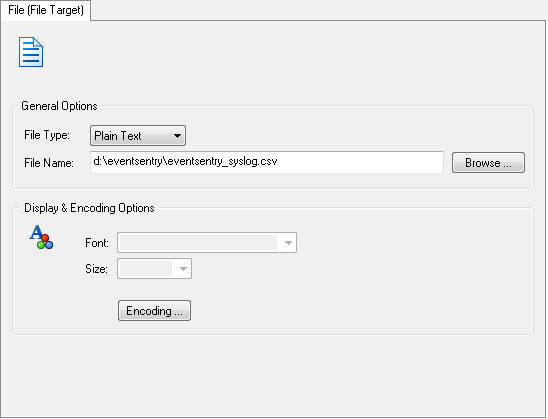
Task: Click the Font dropdown arrow
Action: pos(288,243)
